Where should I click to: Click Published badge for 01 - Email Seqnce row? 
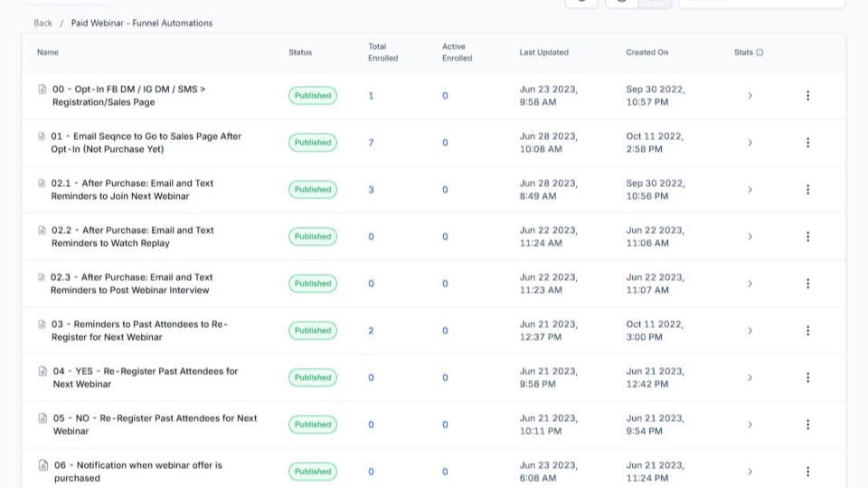tap(313, 143)
